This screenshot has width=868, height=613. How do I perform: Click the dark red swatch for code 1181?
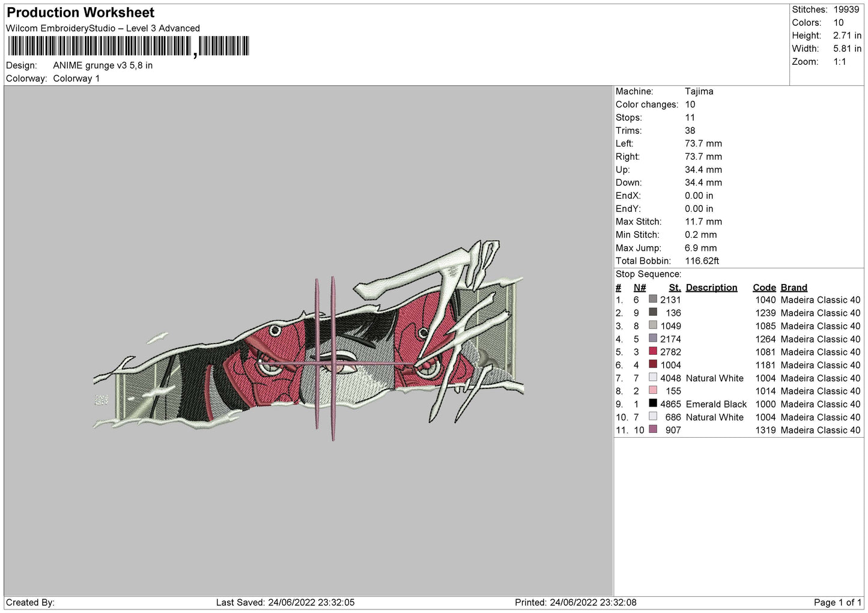[x=652, y=364]
